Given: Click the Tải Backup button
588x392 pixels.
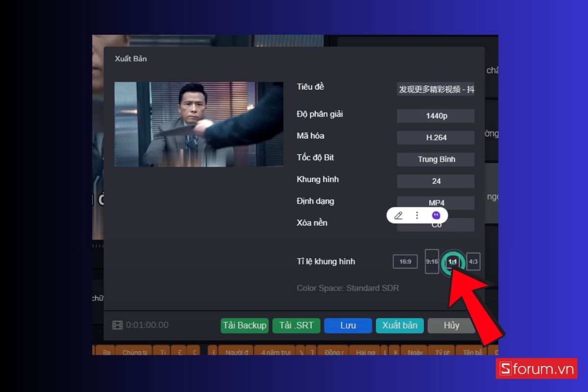Looking at the screenshot, I should [245, 326].
